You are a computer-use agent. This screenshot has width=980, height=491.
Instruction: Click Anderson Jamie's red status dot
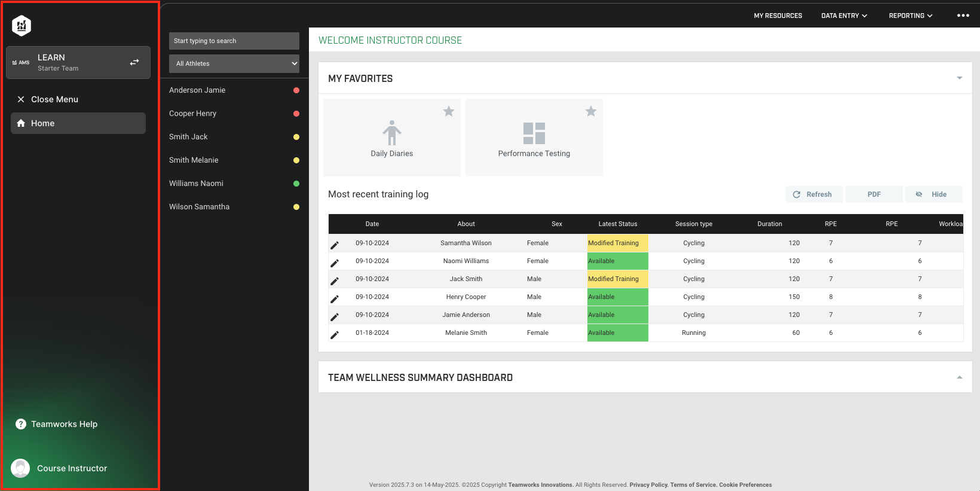tap(296, 90)
